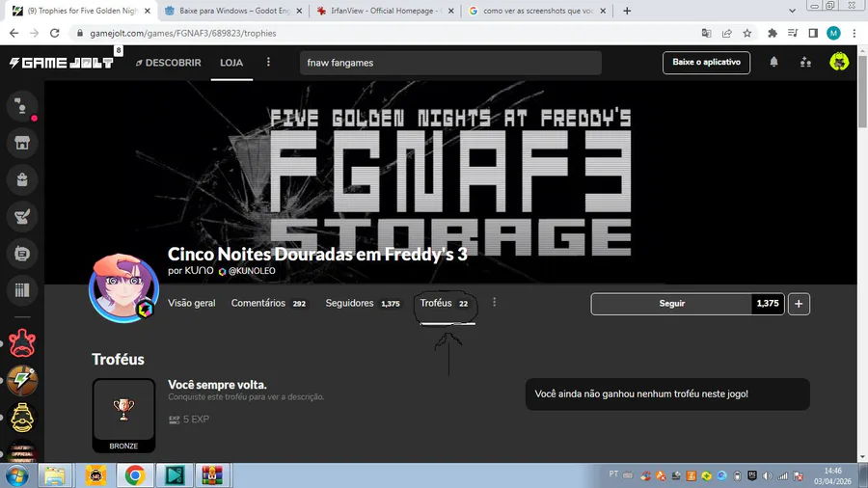The height and width of the screenshot is (488, 868).
Task: Open the red bear community icon
Action: tap(22, 343)
